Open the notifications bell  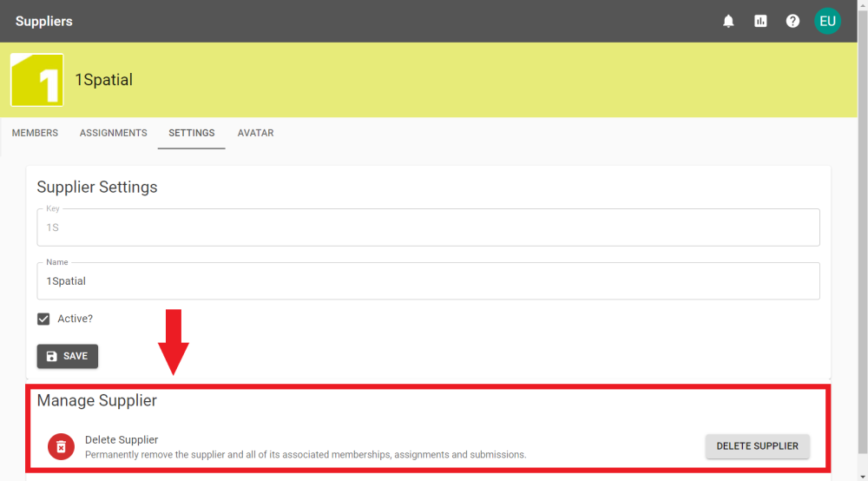click(728, 21)
